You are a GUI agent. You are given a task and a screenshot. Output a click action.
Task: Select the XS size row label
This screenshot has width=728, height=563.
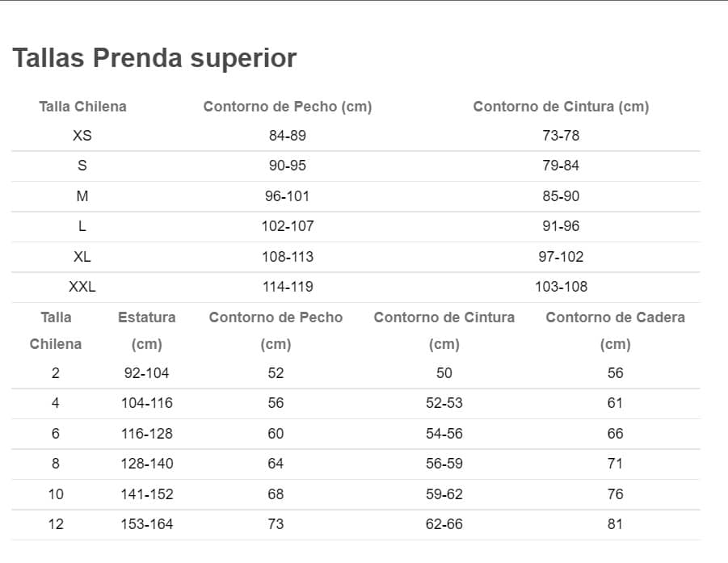tap(82, 136)
